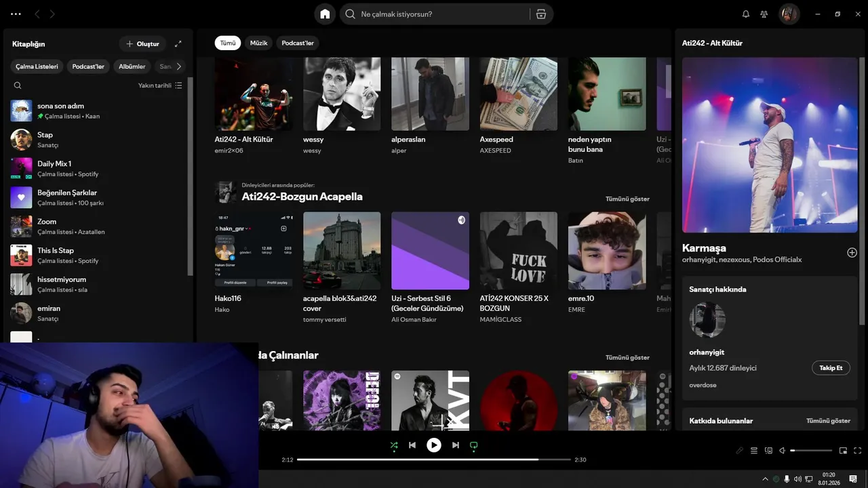Open the Ati242-Bozgun Acapella heading link

(x=302, y=197)
